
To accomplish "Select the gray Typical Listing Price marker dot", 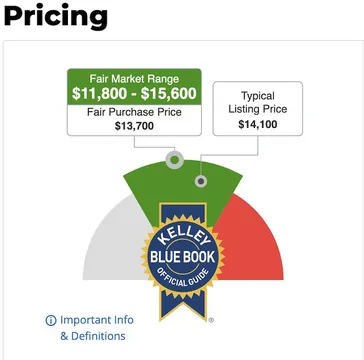I will (x=201, y=181).
